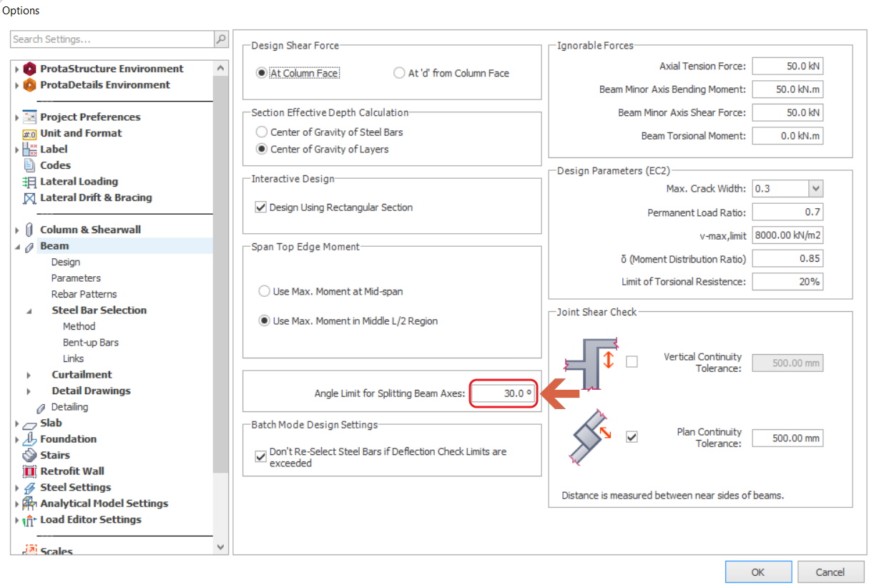Open the Max. Crack Width dropdown

tap(815, 189)
